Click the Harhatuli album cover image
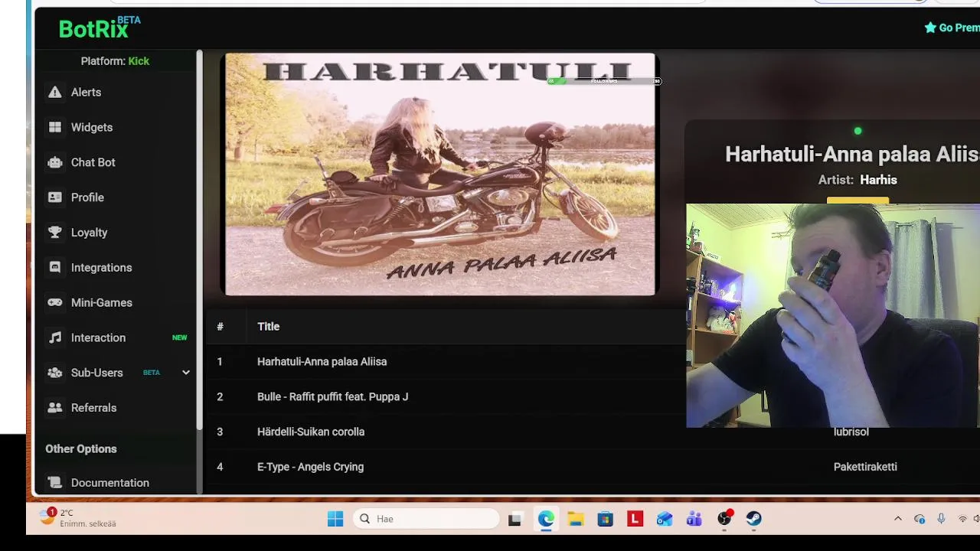980x551 pixels. coord(440,174)
